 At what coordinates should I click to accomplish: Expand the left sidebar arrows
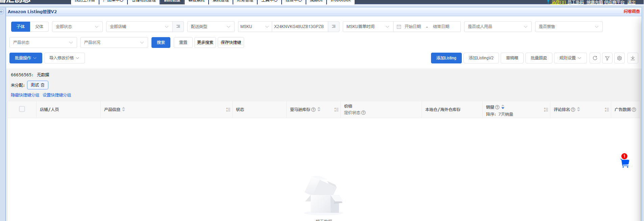point(1,11)
